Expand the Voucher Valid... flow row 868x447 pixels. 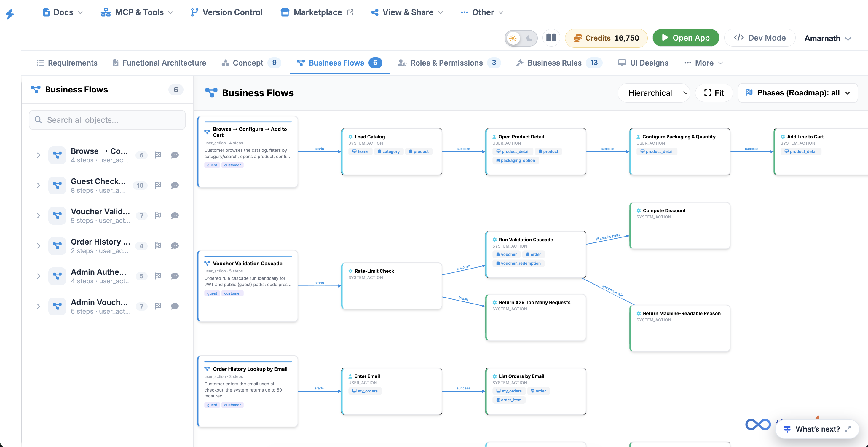[39, 215]
